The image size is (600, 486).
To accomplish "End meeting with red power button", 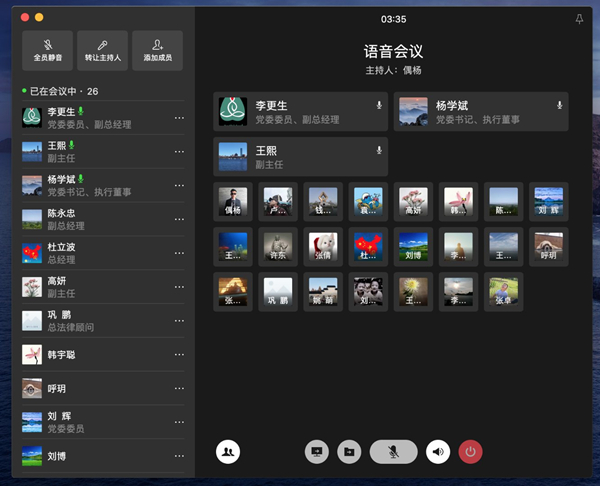I will (x=471, y=452).
